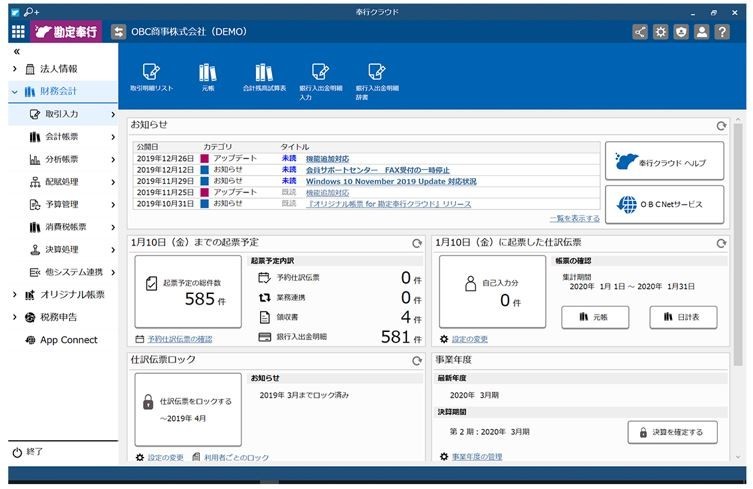The height and width of the screenshot is (489, 753).
Task: Open 一覧を表示する link
Action: coord(574,219)
